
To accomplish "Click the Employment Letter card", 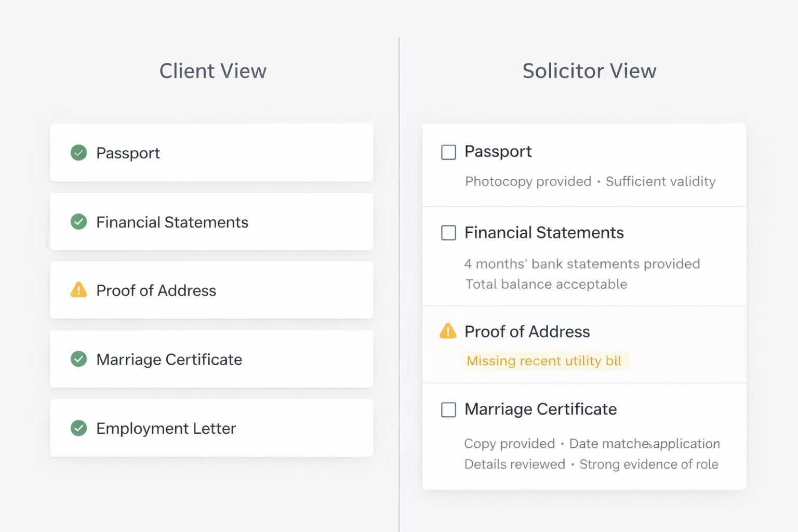I will tap(211, 428).
